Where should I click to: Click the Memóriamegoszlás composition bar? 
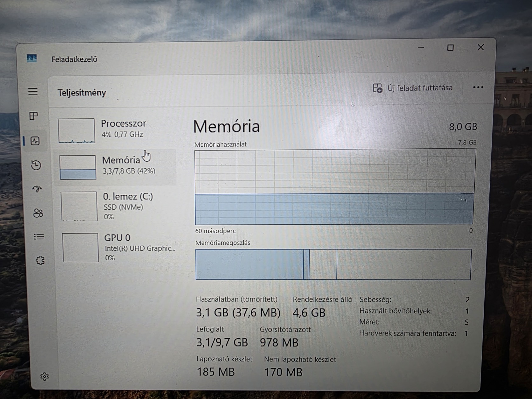coord(333,264)
